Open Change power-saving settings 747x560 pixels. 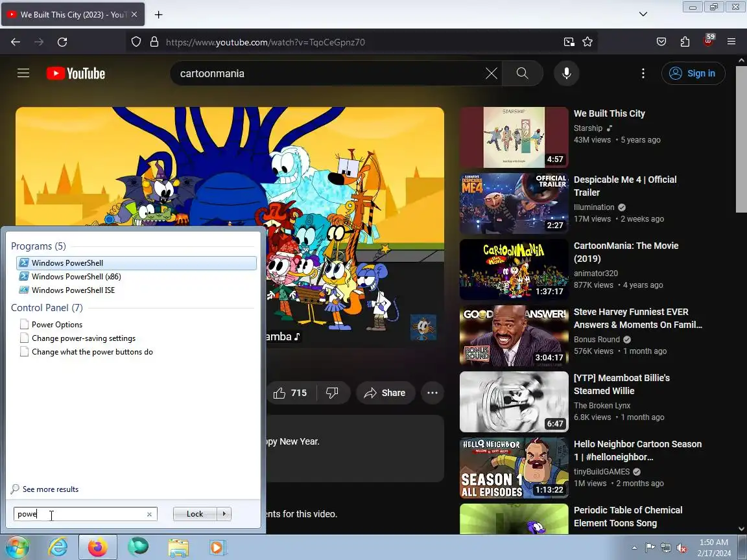[x=84, y=338]
